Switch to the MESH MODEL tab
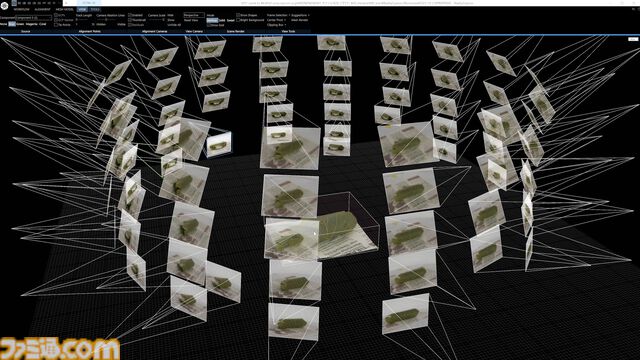The height and width of the screenshot is (360, 640). pos(64,9)
